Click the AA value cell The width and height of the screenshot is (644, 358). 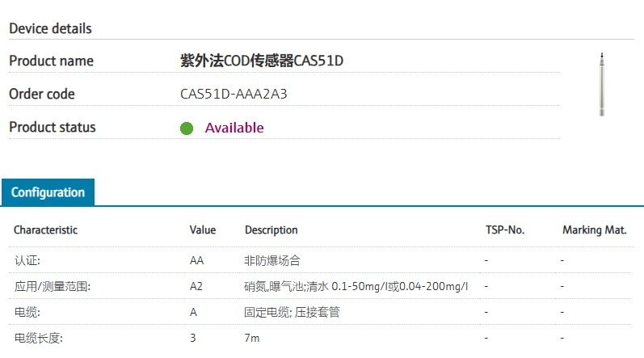196,260
